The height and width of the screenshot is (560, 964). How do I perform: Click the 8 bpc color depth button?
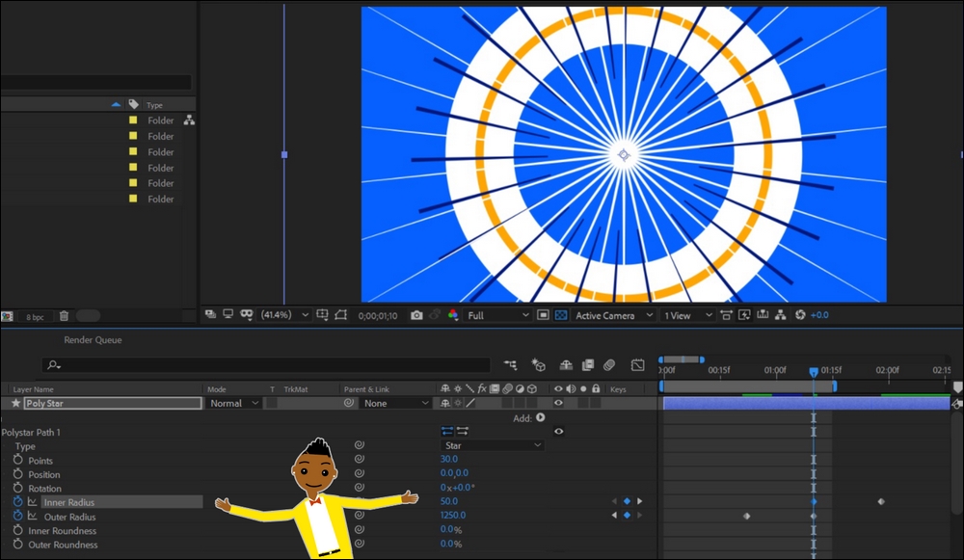point(35,316)
